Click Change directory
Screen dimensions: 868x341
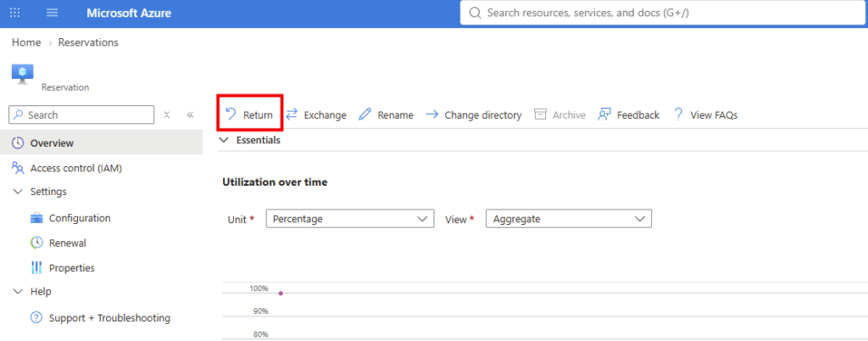[473, 115]
